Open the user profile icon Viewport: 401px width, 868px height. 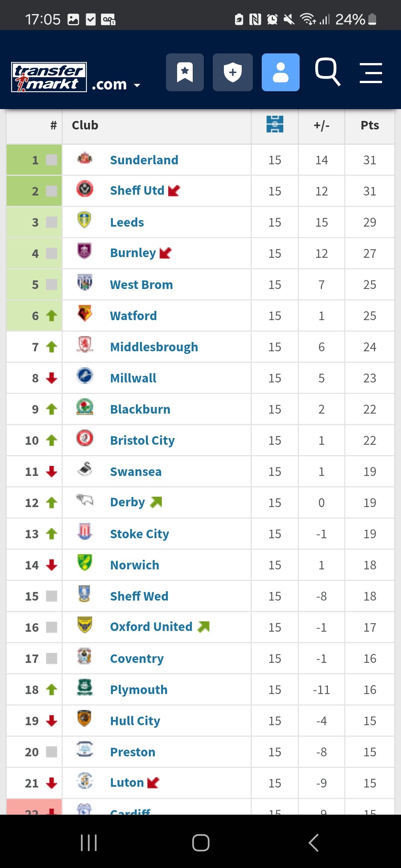pos(280,72)
